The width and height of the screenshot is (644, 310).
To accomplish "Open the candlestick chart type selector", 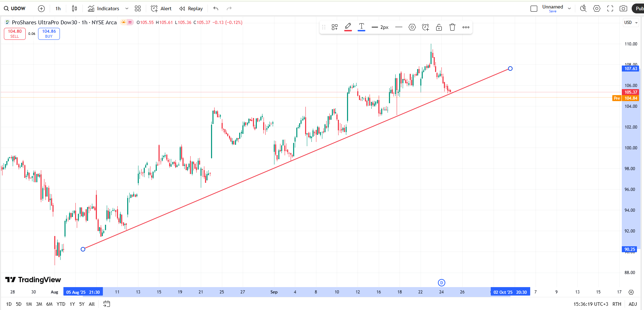I will tap(74, 8).
